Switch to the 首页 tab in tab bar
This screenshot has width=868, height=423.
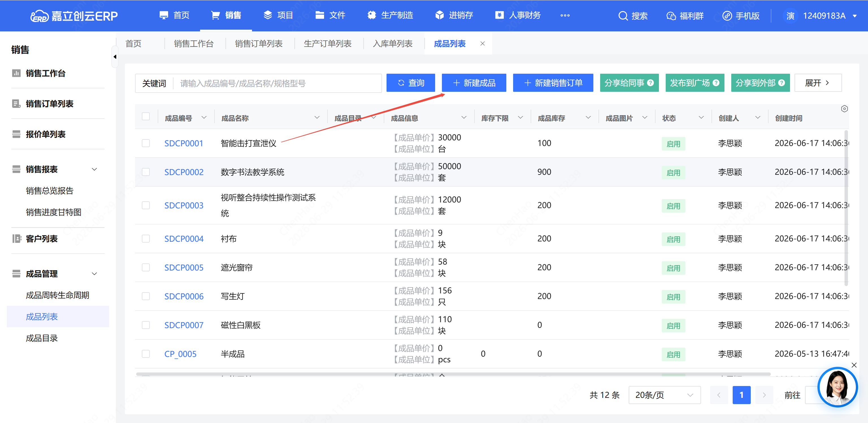[x=133, y=43]
